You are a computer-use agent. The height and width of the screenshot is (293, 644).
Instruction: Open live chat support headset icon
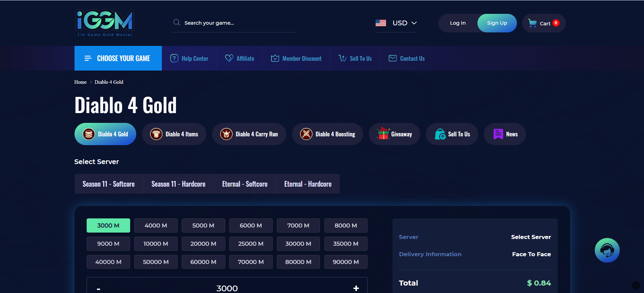(607, 250)
